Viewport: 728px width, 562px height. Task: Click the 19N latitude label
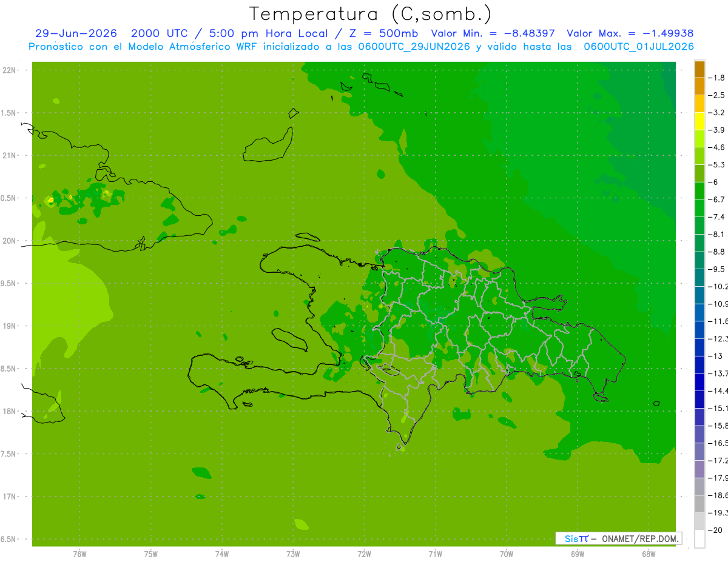pyautogui.click(x=10, y=326)
